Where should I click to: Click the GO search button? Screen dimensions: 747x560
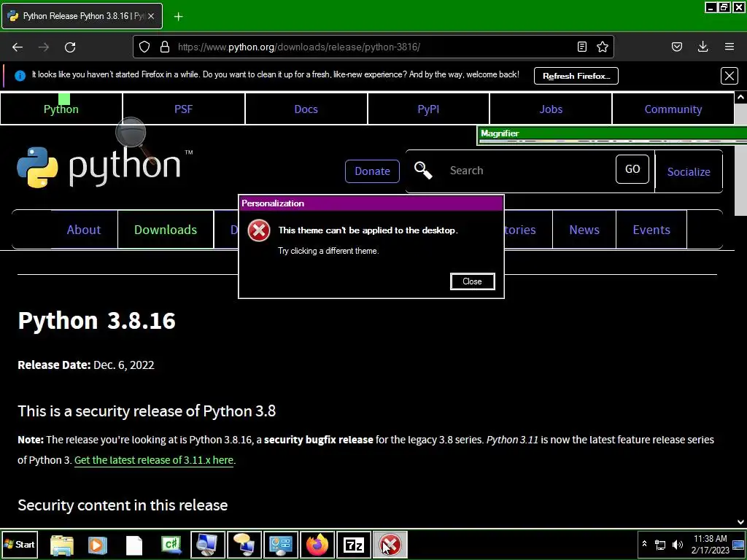[632, 169]
